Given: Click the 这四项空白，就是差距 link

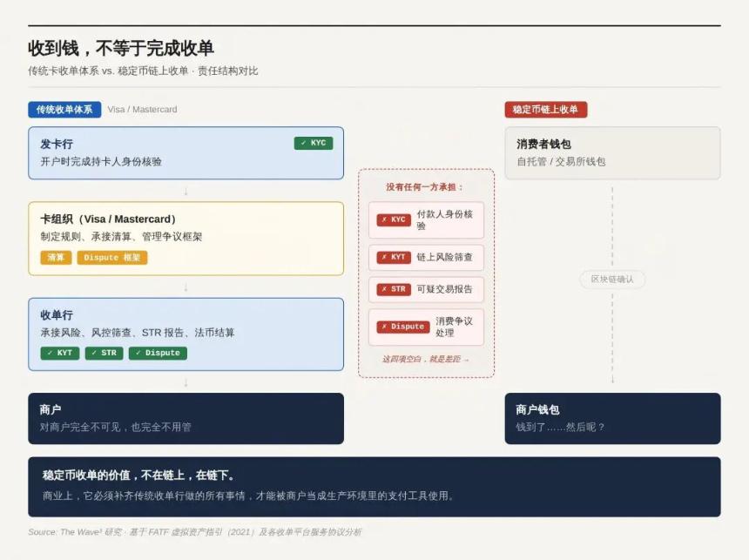Looking at the screenshot, I should coord(426,359).
